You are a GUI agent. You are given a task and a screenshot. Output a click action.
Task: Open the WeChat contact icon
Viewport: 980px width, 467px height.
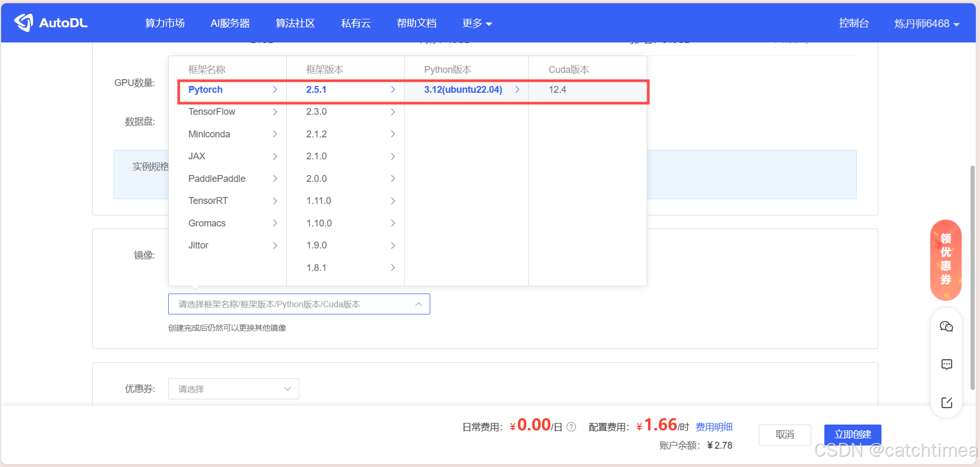[x=946, y=327]
